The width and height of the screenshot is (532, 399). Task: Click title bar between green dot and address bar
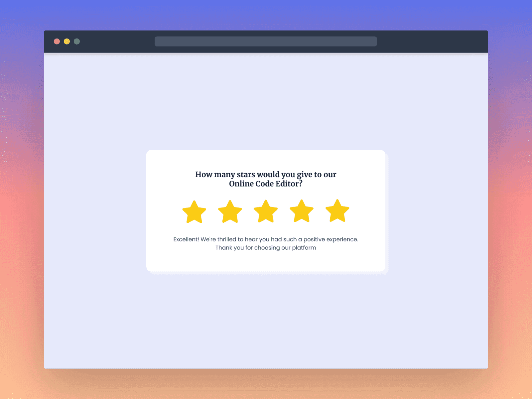(x=116, y=42)
